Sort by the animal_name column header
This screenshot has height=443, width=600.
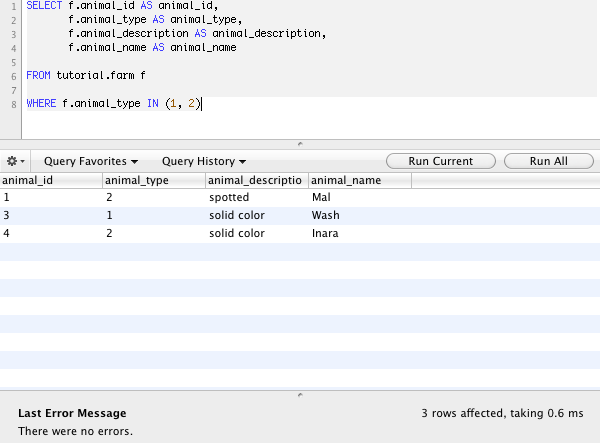click(360, 180)
